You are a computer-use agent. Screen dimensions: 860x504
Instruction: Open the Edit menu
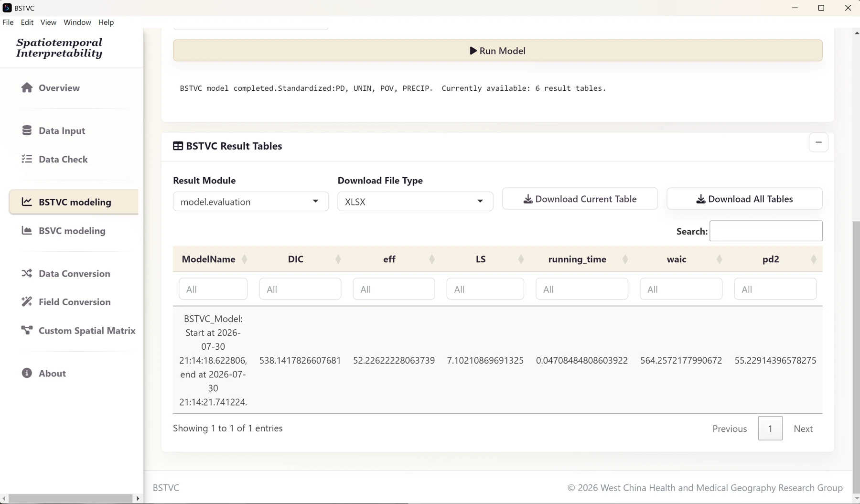[27, 22]
